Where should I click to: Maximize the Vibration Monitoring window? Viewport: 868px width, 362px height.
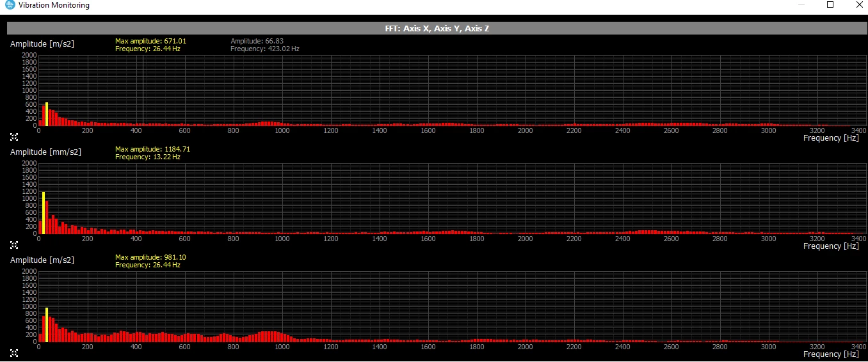click(830, 4)
